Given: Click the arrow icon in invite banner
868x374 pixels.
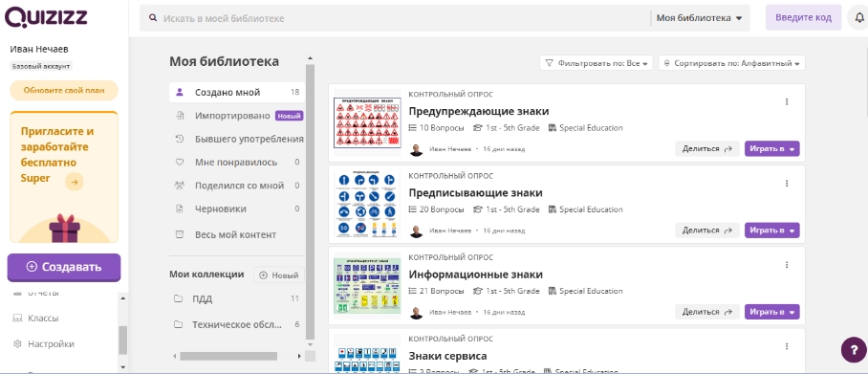Looking at the screenshot, I should click(75, 181).
